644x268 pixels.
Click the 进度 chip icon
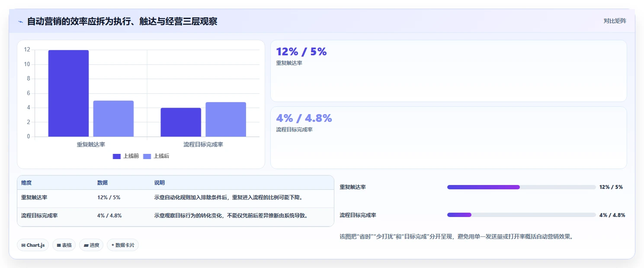click(x=86, y=245)
